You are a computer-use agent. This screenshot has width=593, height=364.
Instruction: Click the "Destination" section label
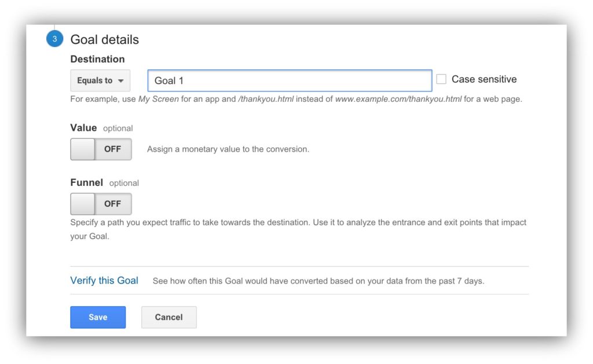(x=97, y=59)
